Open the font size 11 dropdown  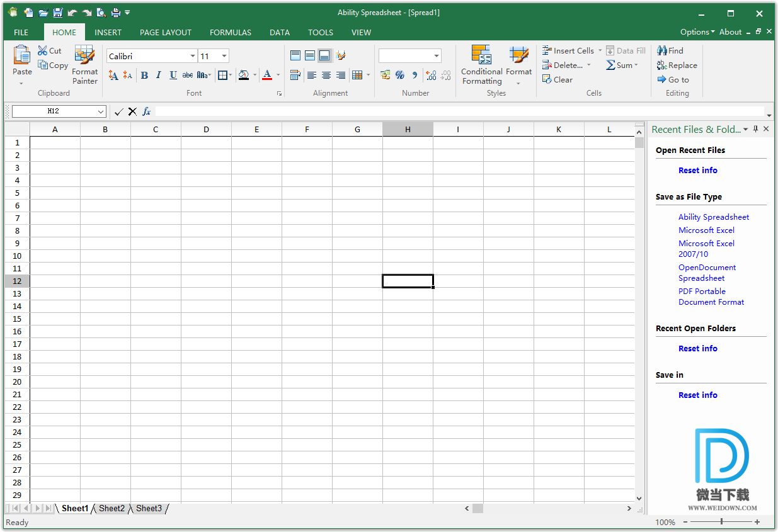(x=224, y=57)
